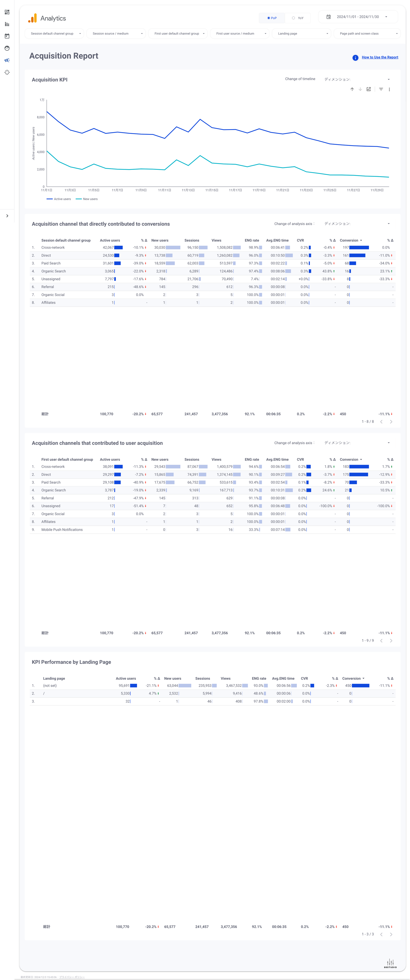Click the drill up arrow on chart
This screenshot has height=980, width=410.
pos(352,89)
